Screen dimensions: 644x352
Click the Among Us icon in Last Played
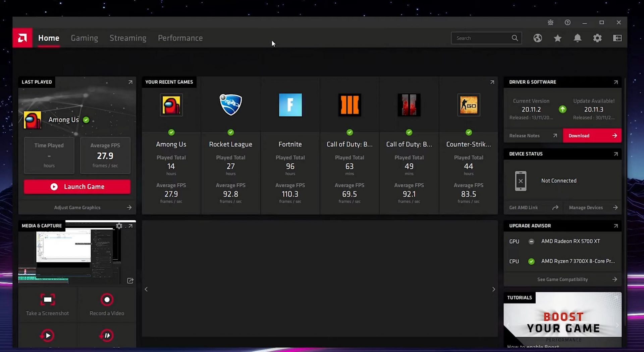coord(33,120)
